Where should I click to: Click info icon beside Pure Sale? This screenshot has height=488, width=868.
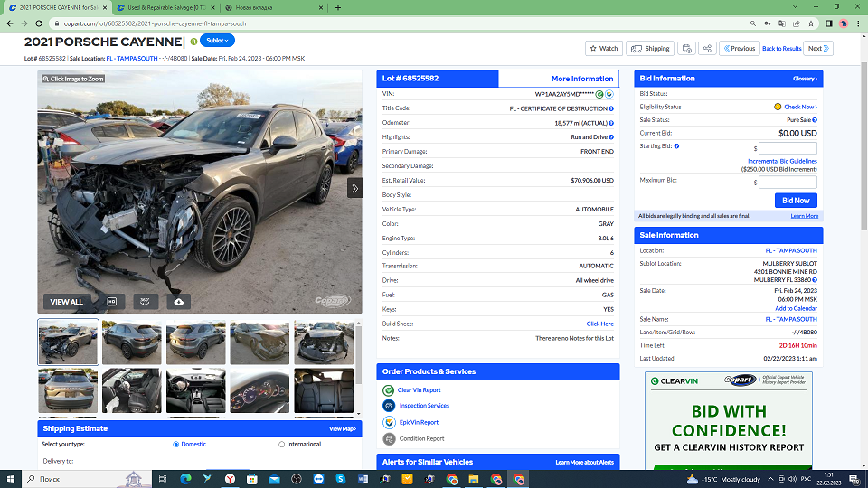click(x=815, y=120)
